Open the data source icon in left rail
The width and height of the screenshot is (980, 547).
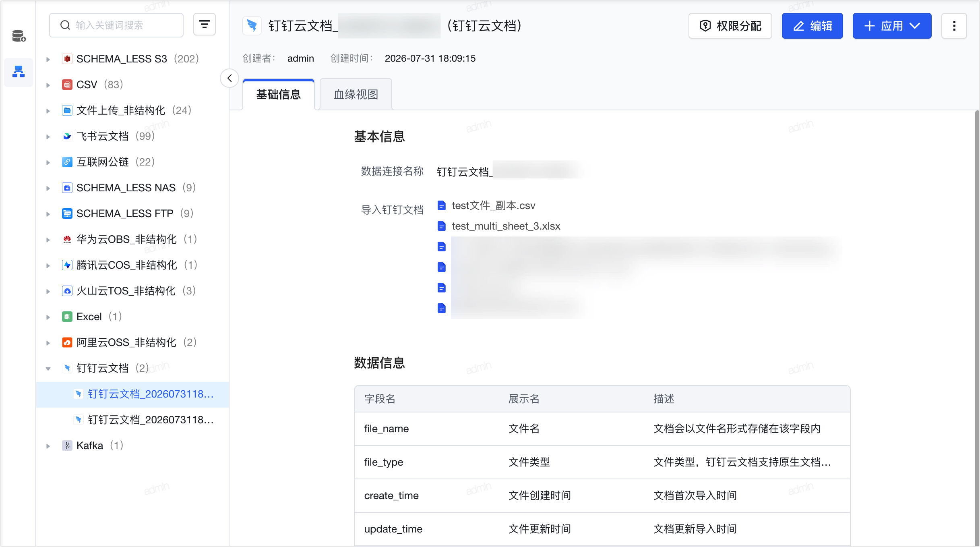19,36
